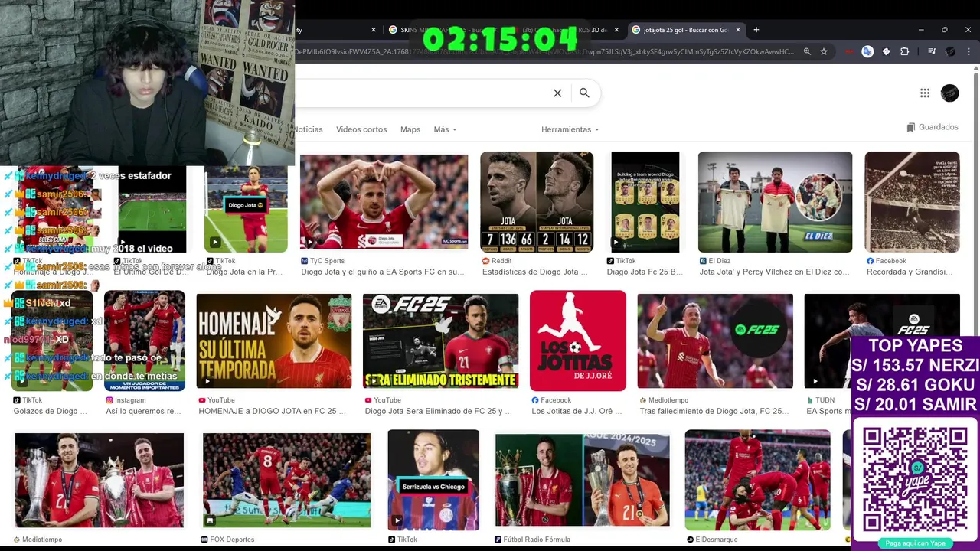Open a new tab with the plus button
The height and width of the screenshot is (551, 980).
point(756,30)
